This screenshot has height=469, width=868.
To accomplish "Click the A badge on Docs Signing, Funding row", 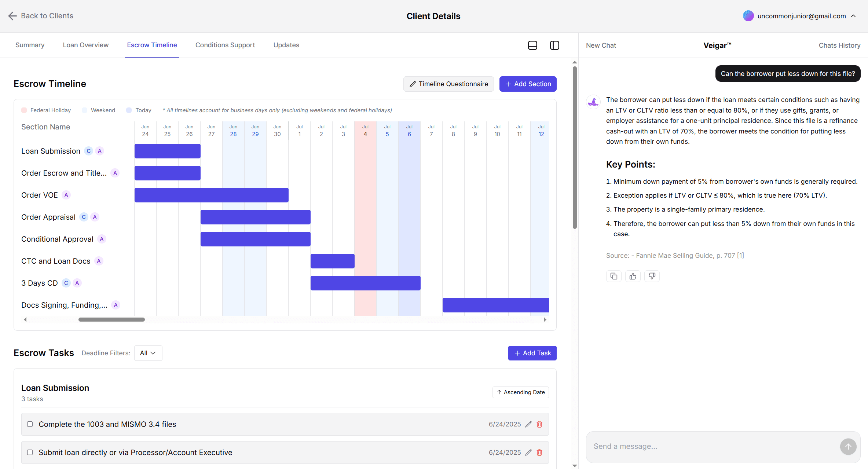I will click(x=116, y=305).
